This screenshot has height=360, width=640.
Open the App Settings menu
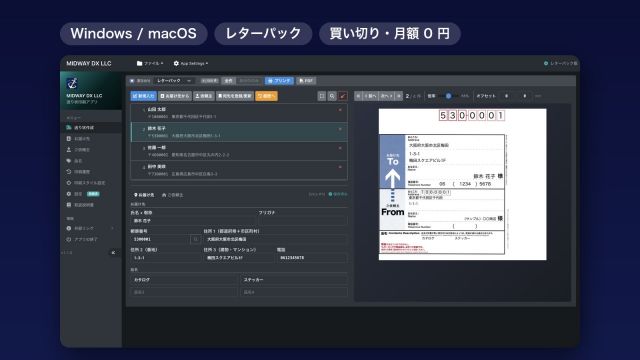coord(191,63)
